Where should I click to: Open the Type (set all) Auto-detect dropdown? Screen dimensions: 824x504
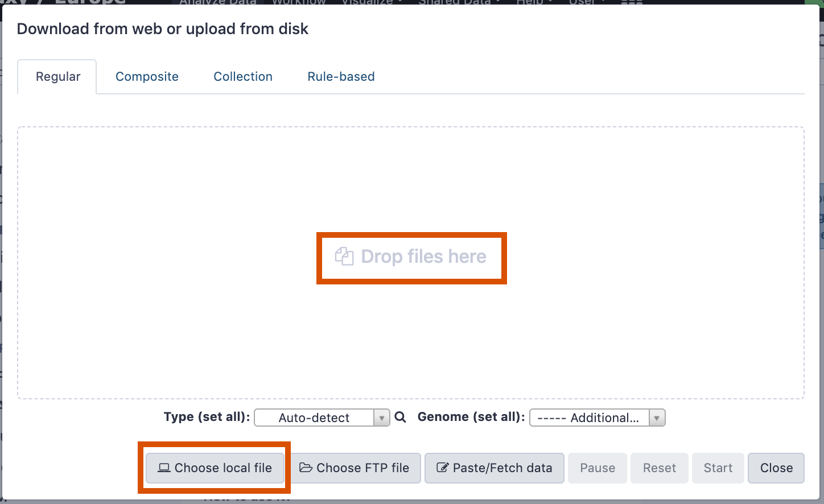(x=315, y=418)
